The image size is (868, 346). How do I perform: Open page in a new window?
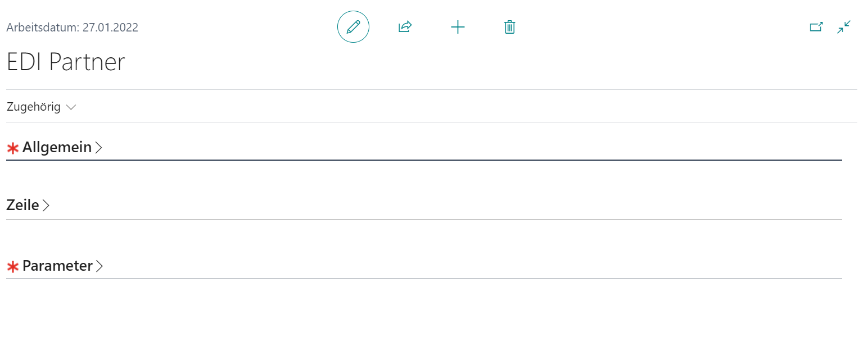816,27
